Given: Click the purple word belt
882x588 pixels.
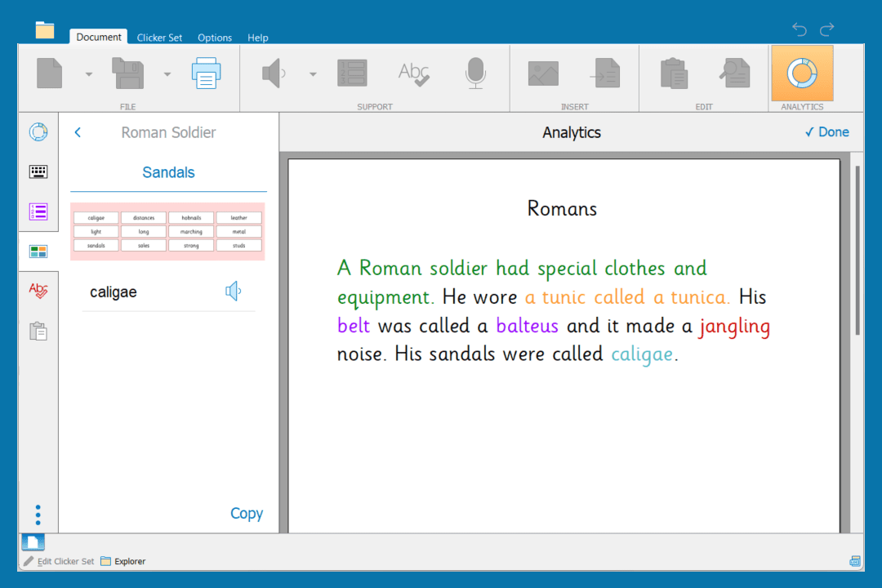Looking at the screenshot, I should pos(354,326).
